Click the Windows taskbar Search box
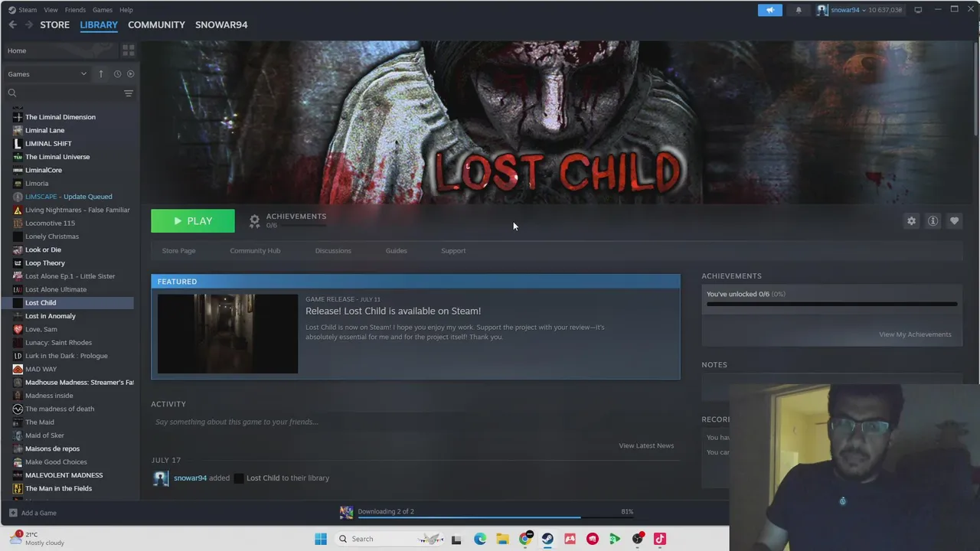The width and height of the screenshot is (980, 551). (x=390, y=539)
